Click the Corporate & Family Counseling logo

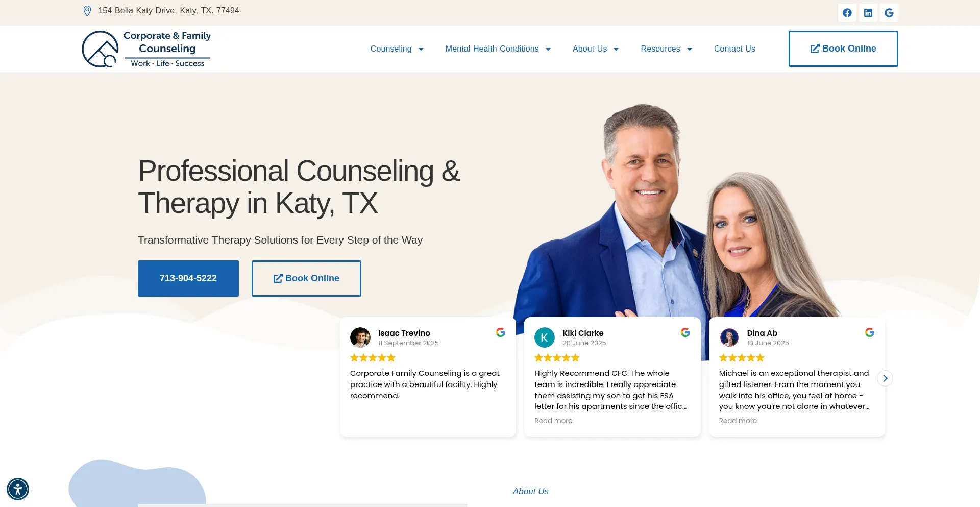tap(146, 49)
